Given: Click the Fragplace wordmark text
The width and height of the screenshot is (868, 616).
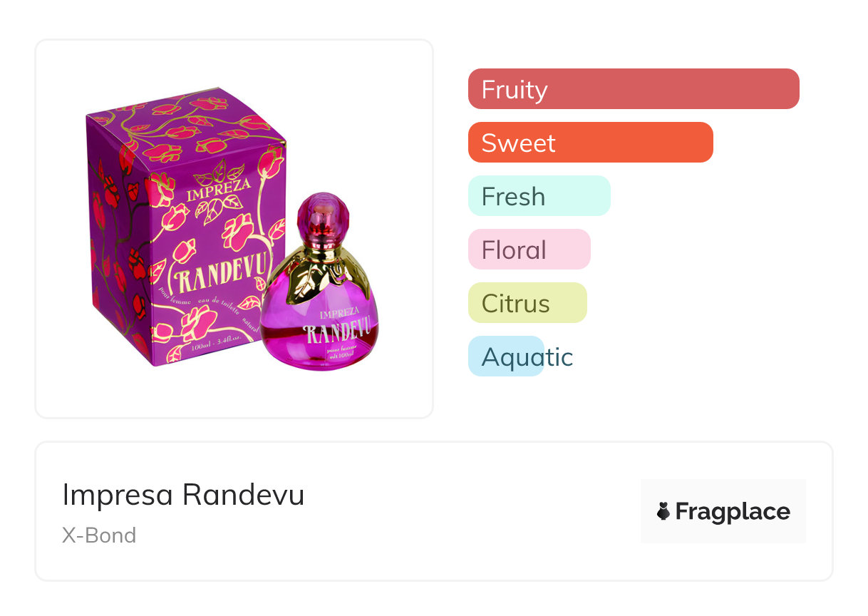Looking at the screenshot, I should click(733, 511).
